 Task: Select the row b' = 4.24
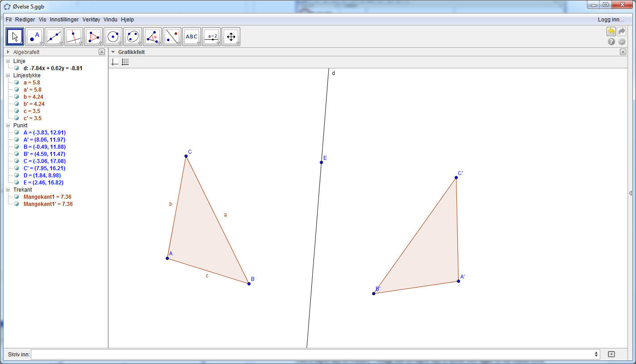(x=34, y=104)
